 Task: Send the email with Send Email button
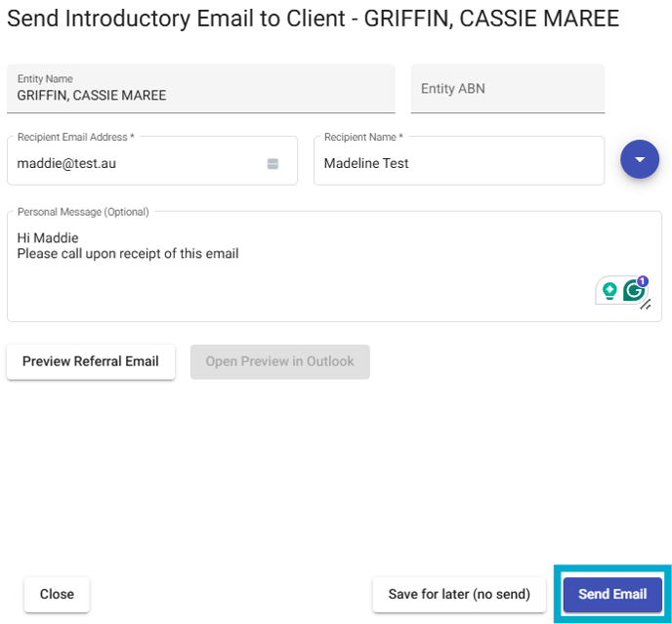pos(612,594)
